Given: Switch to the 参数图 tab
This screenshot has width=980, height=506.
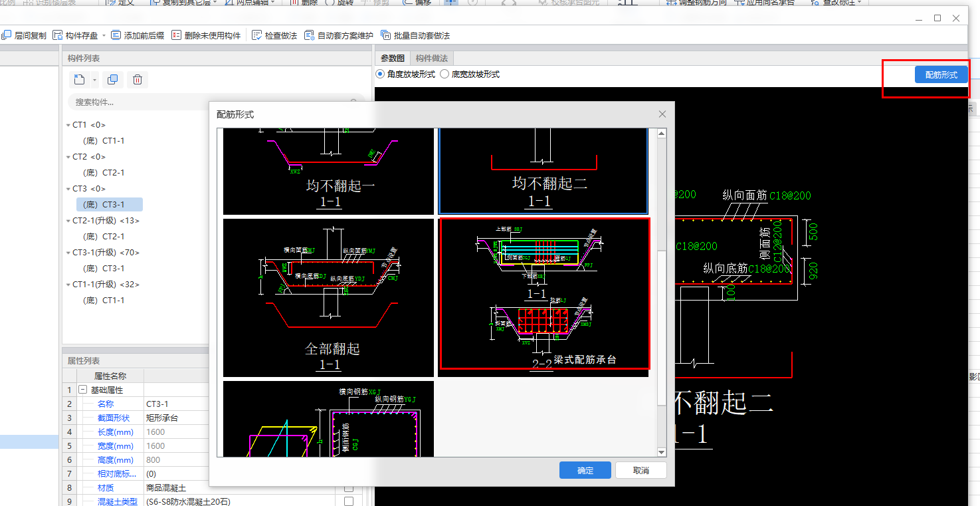Looking at the screenshot, I should (392, 59).
